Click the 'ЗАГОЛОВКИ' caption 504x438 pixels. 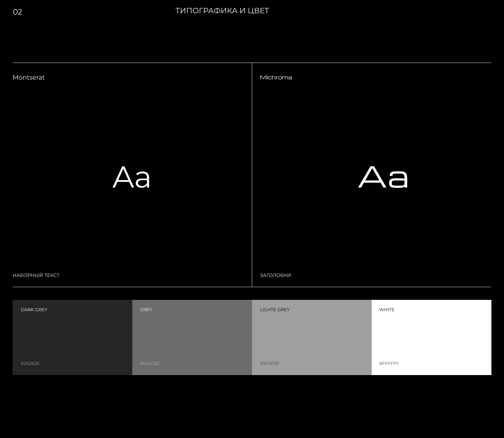tap(275, 275)
